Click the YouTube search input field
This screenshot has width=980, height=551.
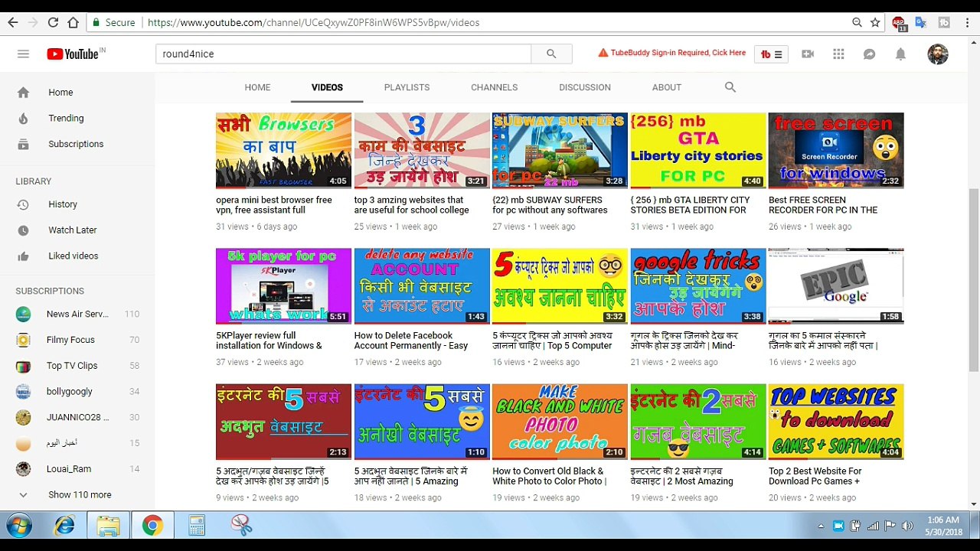[343, 54]
